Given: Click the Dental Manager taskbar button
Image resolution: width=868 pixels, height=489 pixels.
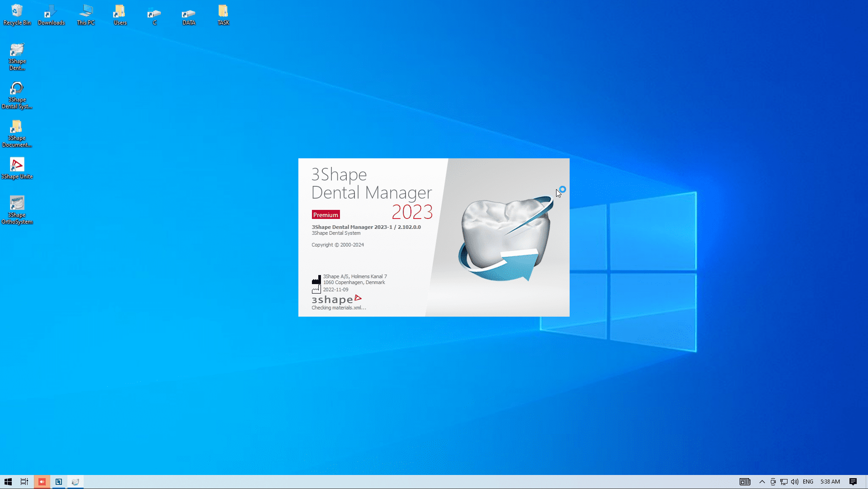Looking at the screenshot, I should pos(75,482).
